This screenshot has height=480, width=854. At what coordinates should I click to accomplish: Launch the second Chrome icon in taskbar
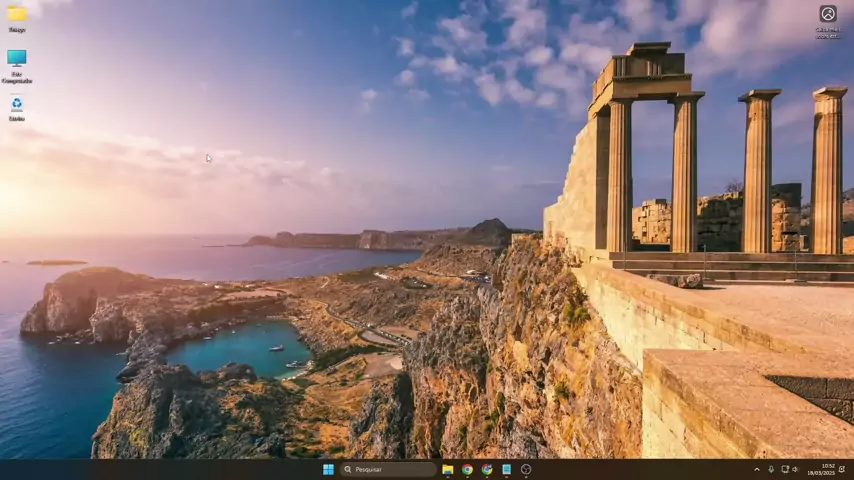click(x=487, y=469)
